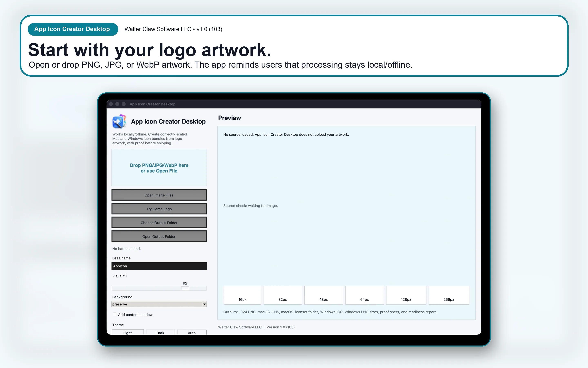Click the window close button
Screen dimensions: 588x368
tap(111, 104)
